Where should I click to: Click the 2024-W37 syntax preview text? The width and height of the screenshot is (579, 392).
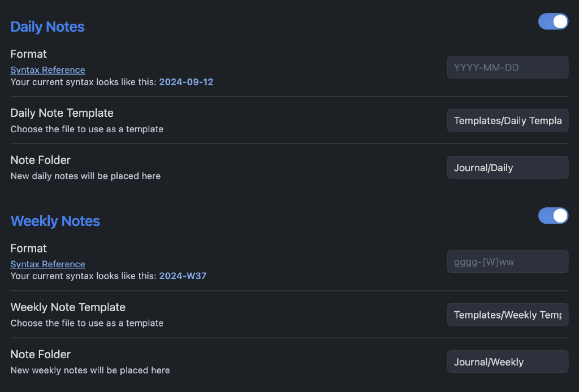182,276
